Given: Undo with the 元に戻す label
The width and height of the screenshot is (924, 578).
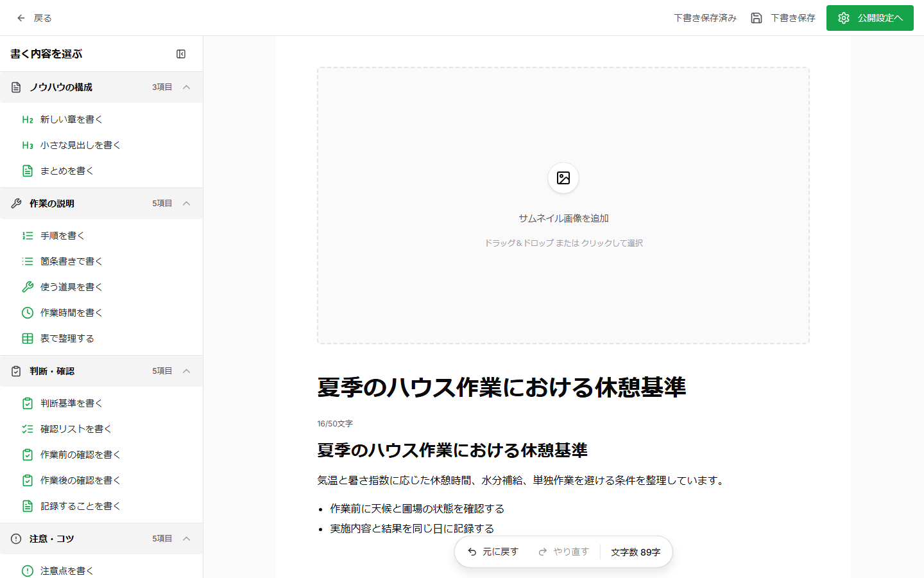Looking at the screenshot, I should coord(501,552).
